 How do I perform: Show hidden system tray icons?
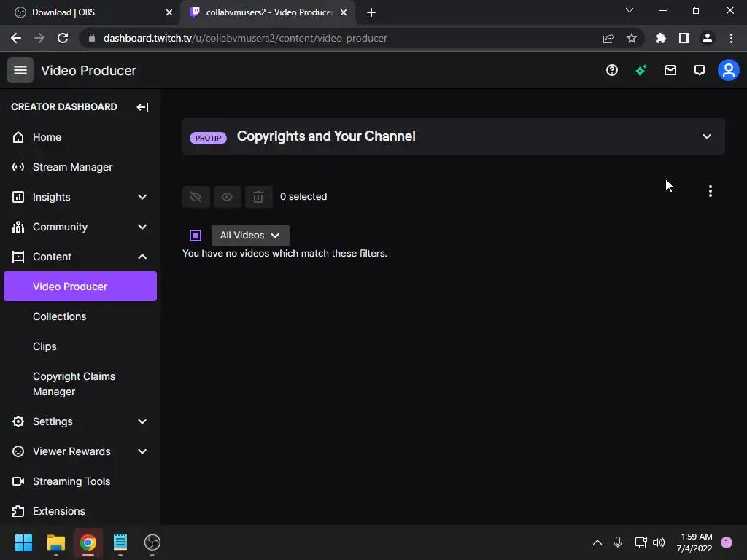coord(597,542)
